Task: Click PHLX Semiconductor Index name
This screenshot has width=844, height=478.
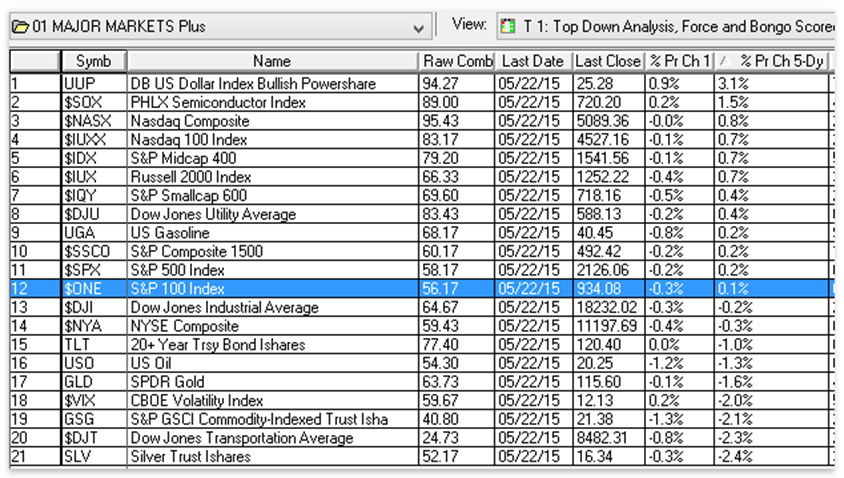Action: point(218,102)
